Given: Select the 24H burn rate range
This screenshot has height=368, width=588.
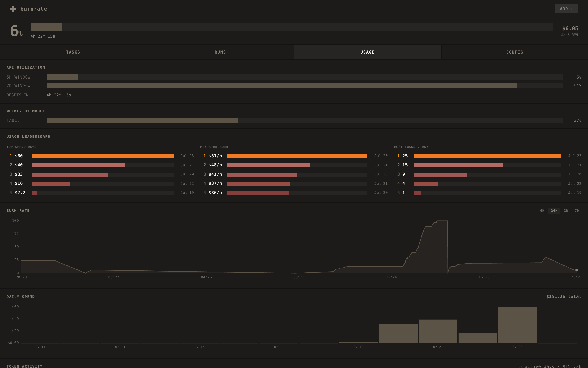Looking at the screenshot, I should (x=554, y=211).
